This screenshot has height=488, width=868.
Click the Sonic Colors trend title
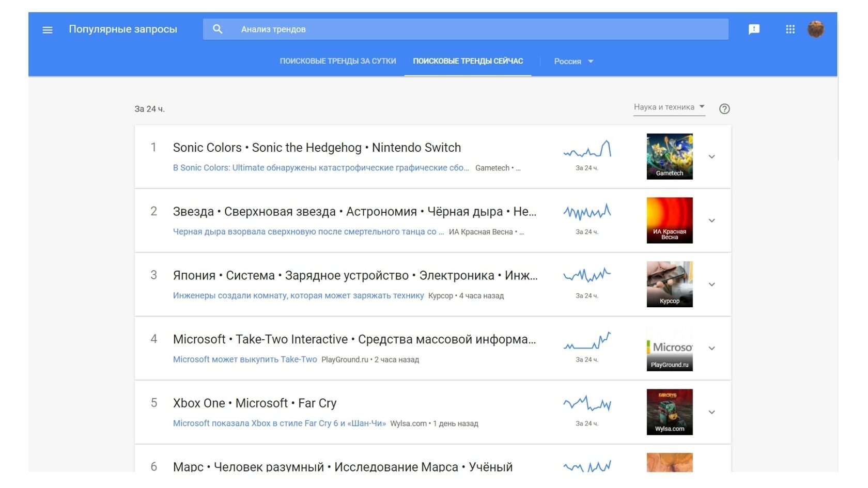(317, 148)
